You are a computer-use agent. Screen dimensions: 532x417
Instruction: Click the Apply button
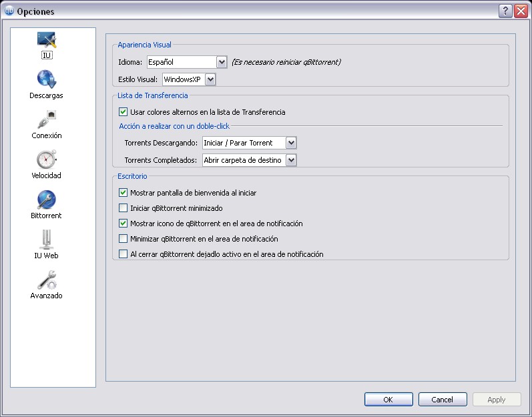(x=497, y=400)
